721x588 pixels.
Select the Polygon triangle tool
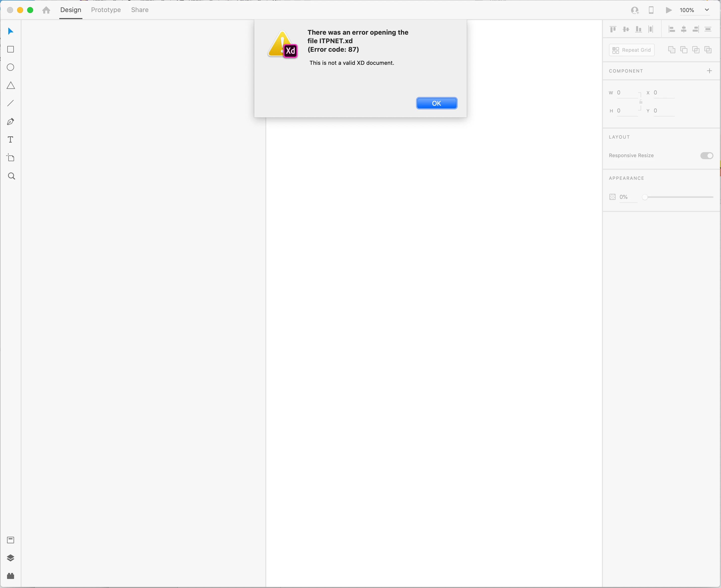point(11,85)
